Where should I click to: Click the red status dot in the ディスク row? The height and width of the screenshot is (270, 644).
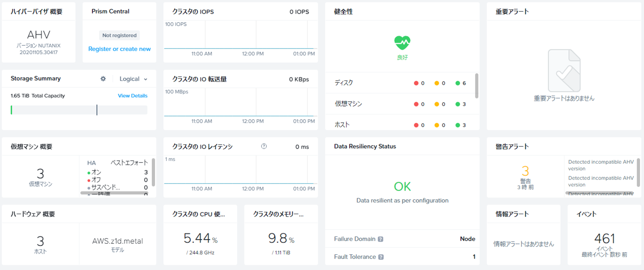(x=416, y=83)
